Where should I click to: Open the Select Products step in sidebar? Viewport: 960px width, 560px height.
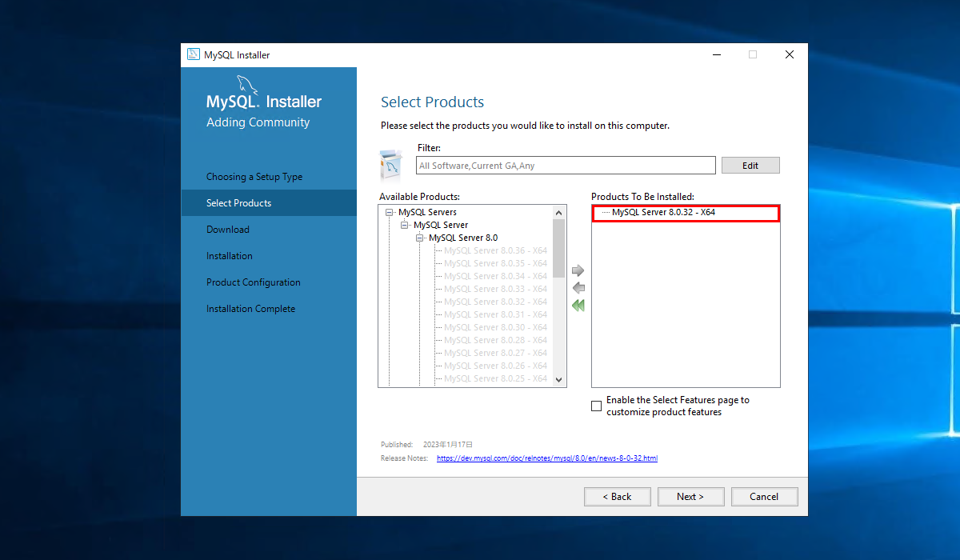point(269,203)
